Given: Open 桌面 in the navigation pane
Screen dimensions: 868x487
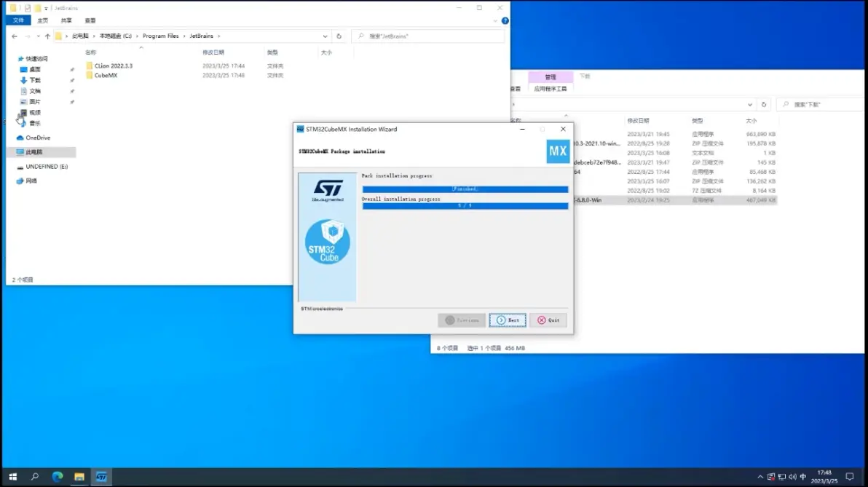Looking at the screenshot, I should click(35, 70).
